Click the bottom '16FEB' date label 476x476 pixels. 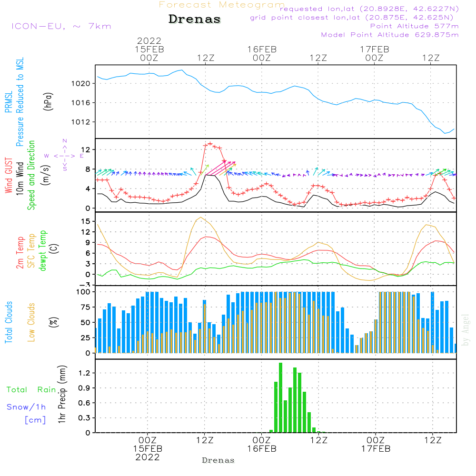262,449
